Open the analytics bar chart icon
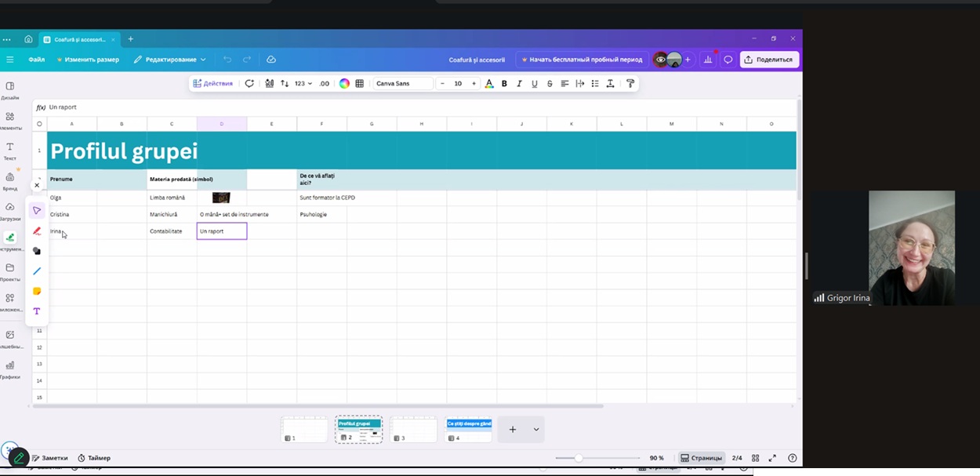Viewport: 980px width, 476px height. point(708,60)
